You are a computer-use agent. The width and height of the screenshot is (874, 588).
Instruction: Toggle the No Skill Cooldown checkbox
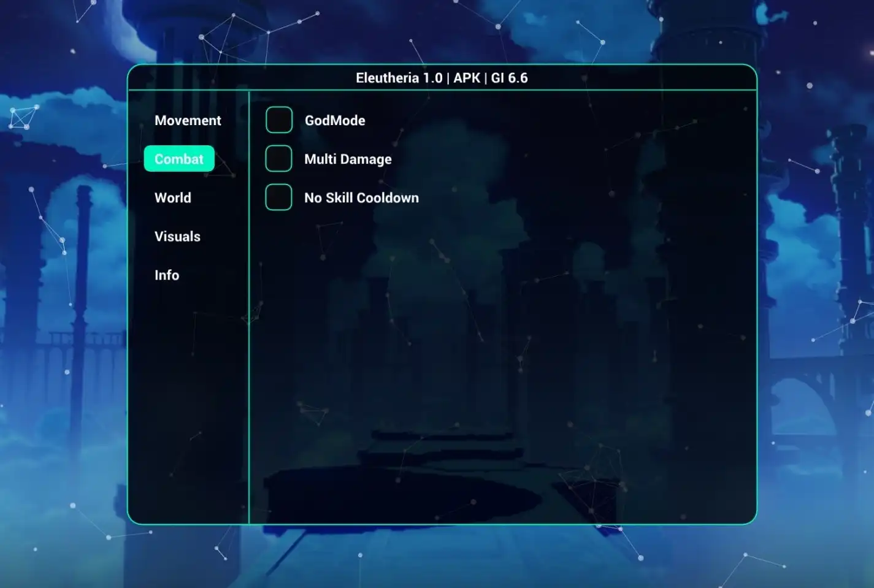pyautogui.click(x=278, y=197)
